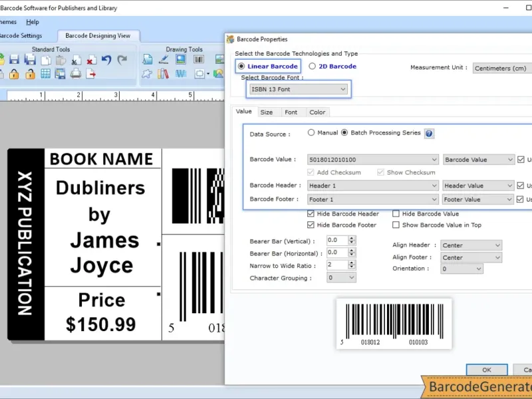Click the save-as-image icon beside the grid

(61, 74)
